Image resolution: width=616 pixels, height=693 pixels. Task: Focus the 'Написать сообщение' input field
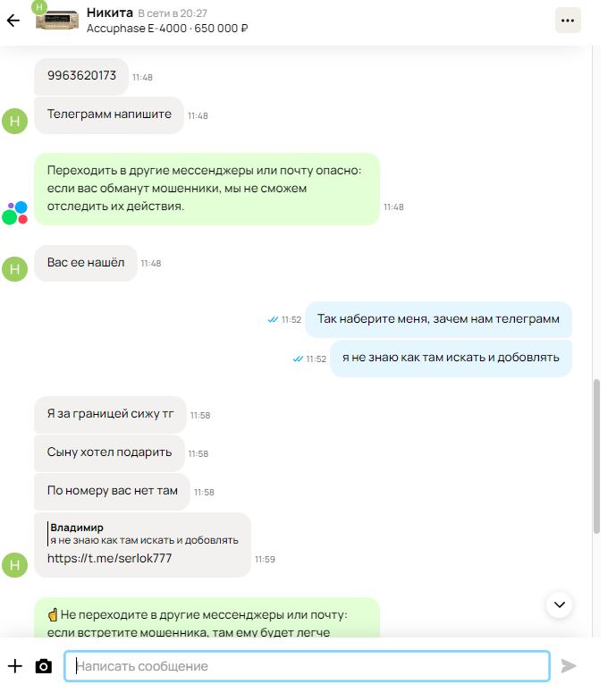[308, 666]
